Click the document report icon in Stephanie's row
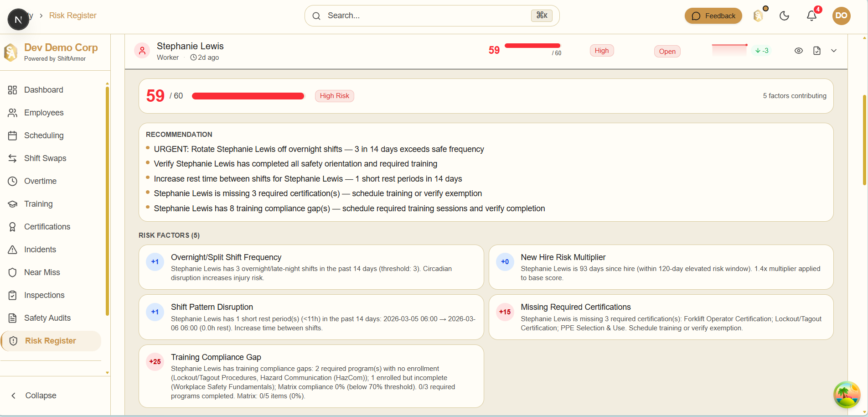868x417 pixels. click(817, 51)
